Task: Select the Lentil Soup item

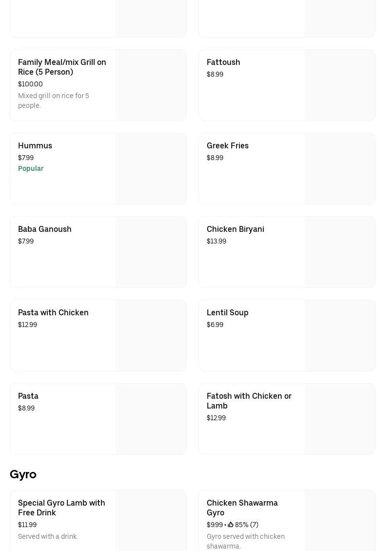Action: 227,313
